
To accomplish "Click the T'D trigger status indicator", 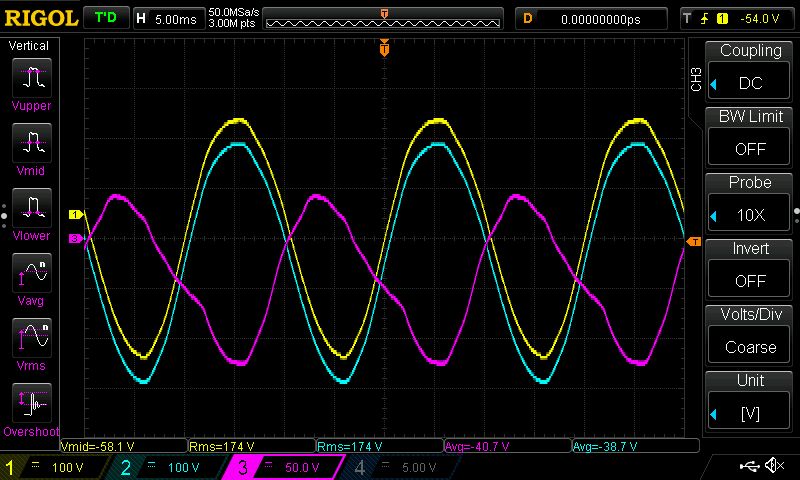I will [x=106, y=18].
